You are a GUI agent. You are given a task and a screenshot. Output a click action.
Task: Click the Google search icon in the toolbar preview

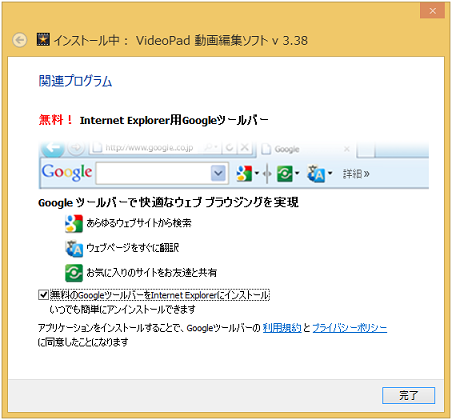coord(244,173)
